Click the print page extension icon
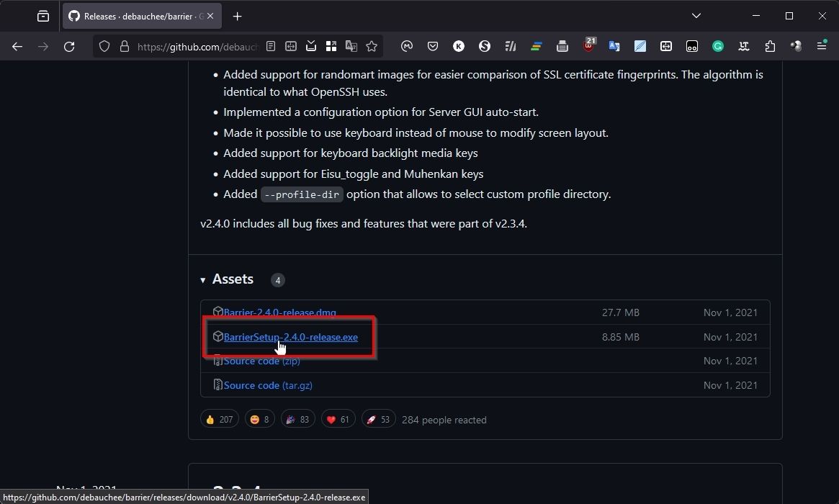This screenshot has width=839, height=504. tap(562, 46)
